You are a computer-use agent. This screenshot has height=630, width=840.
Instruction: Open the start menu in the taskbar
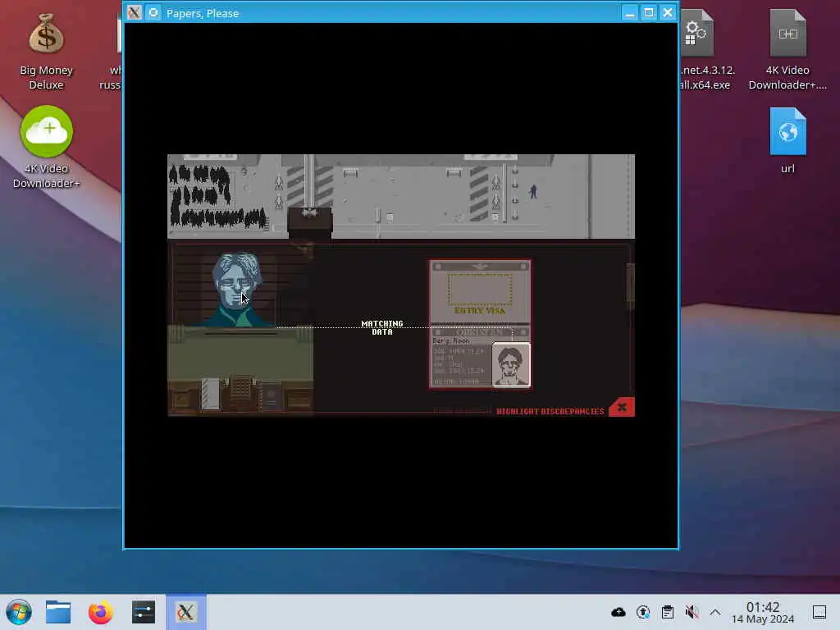point(19,612)
